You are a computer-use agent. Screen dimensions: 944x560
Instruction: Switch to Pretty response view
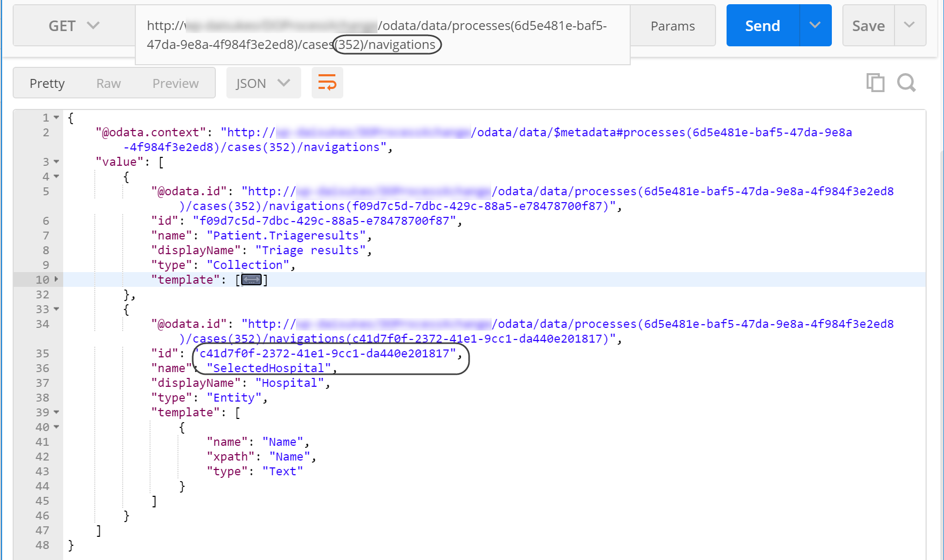pos(47,83)
